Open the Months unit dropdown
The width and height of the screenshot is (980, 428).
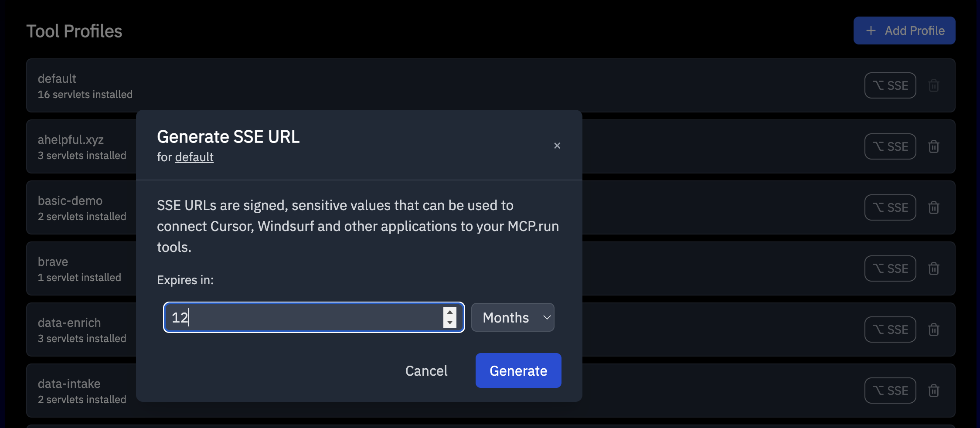(513, 317)
